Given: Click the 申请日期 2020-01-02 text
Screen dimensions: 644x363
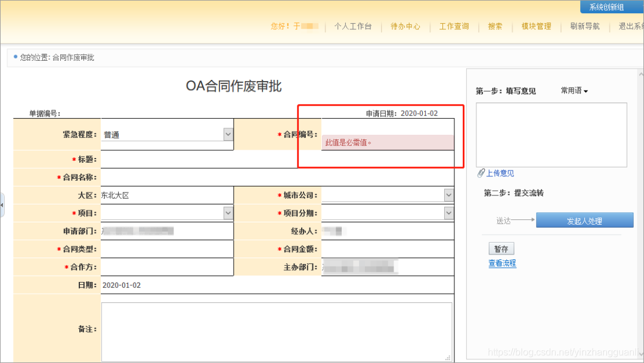Looking at the screenshot, I should point(402,113).
